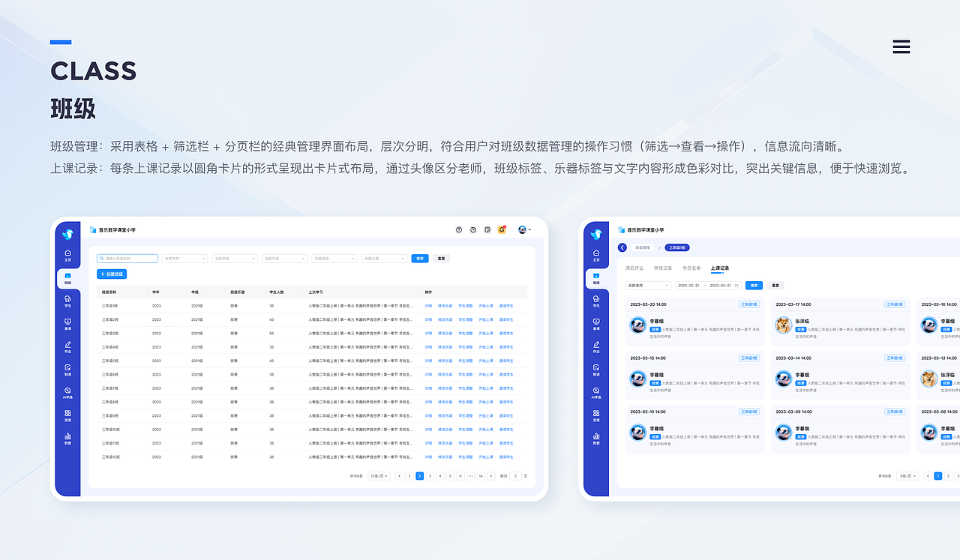Click 学生调整 link for 三年级3班 row
960x560 pixels.
(466, 333)
